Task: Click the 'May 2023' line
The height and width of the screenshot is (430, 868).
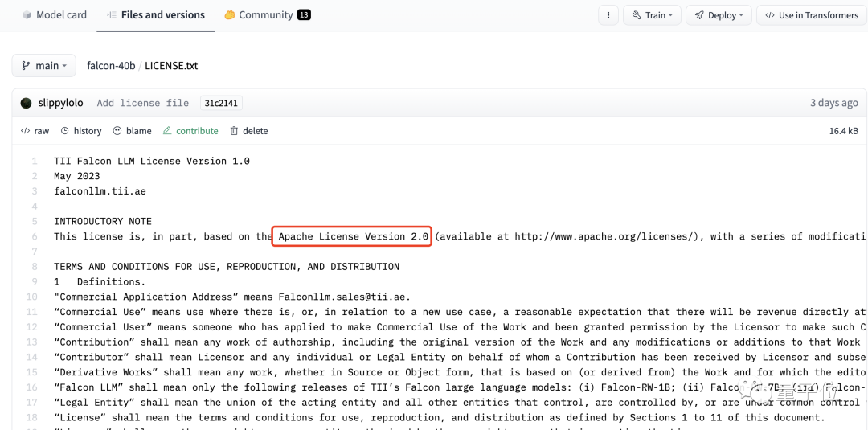Action: (77, 176)
